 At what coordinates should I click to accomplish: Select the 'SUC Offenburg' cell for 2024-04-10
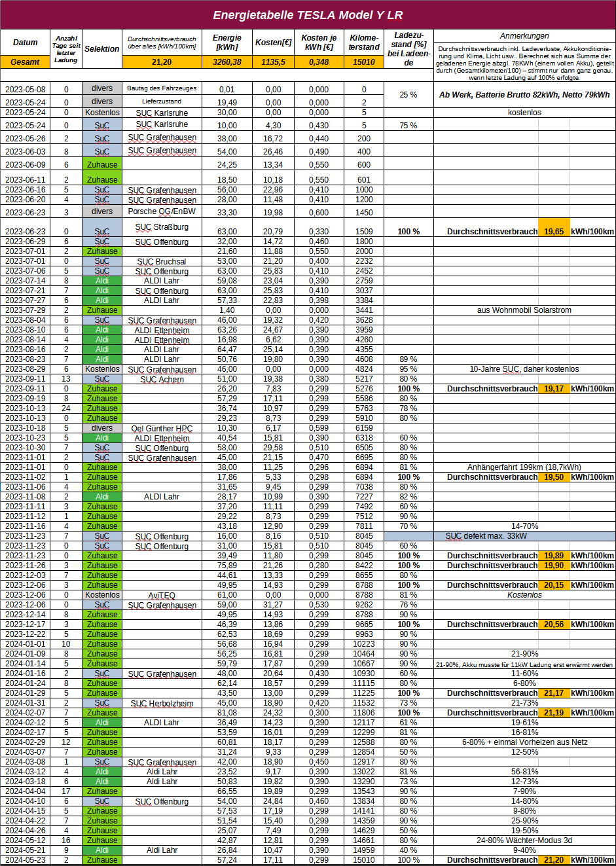162,801
